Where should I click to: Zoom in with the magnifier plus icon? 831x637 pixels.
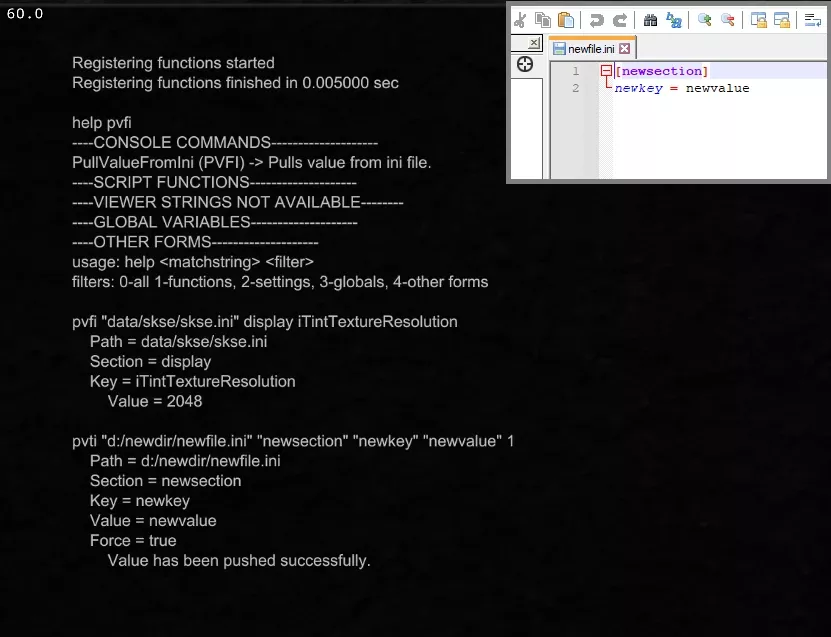[x=704, y=20]
